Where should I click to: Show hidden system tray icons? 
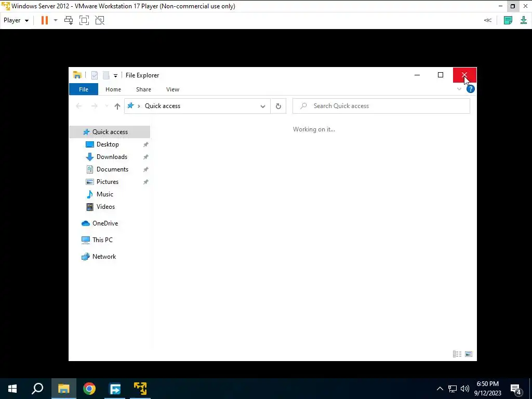tap(440, 389)
